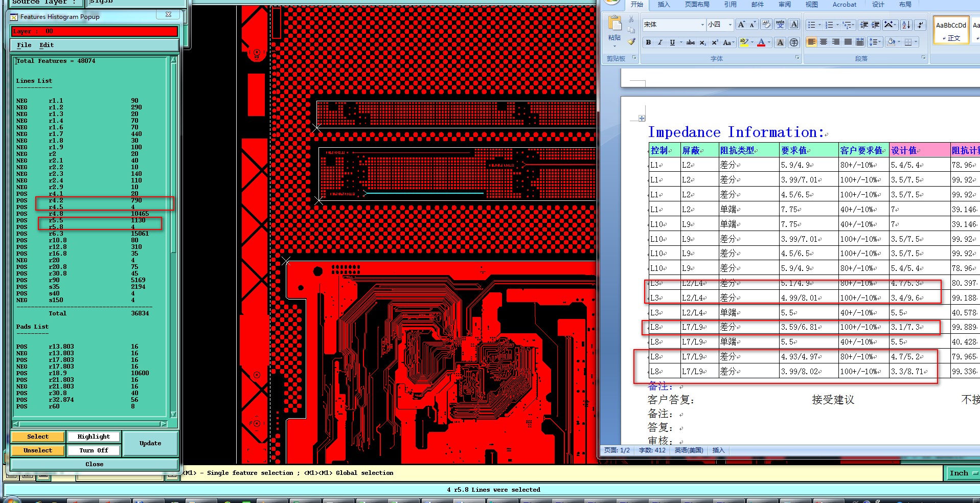Click the Sort A-Z icon

[x=906, y=25]
